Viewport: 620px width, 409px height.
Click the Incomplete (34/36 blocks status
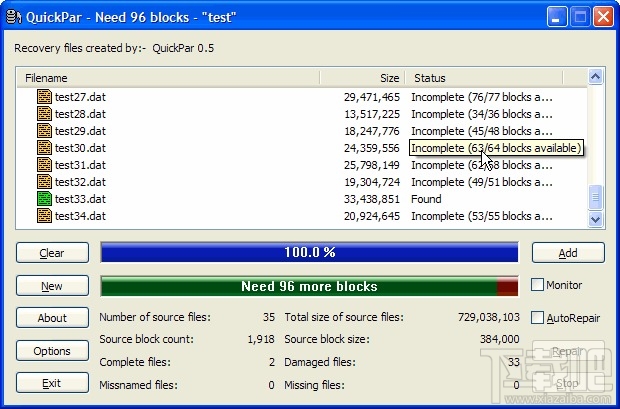(482, 114)
